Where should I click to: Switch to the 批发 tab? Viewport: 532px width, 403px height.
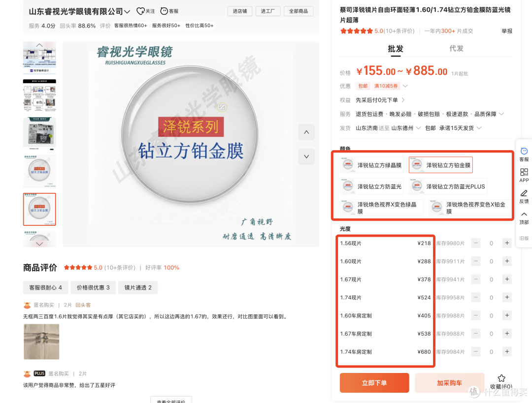395,49
